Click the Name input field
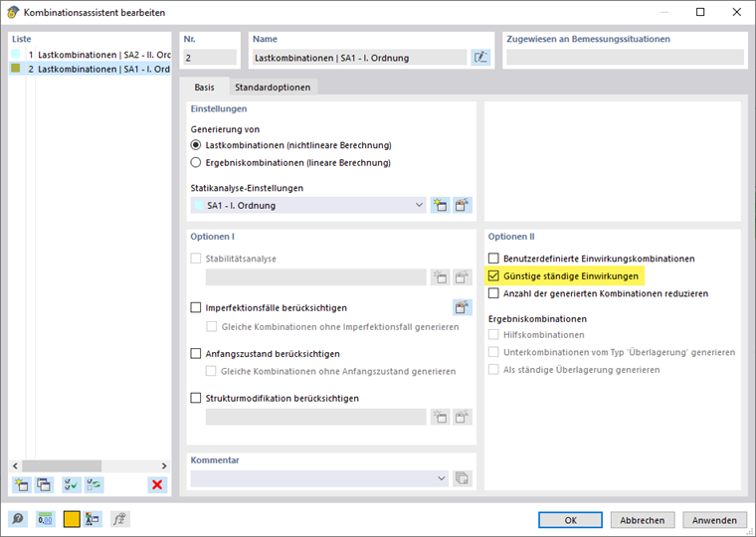This screenshot has width=756, height=537. pyautogui.click(x=360, y=58)
